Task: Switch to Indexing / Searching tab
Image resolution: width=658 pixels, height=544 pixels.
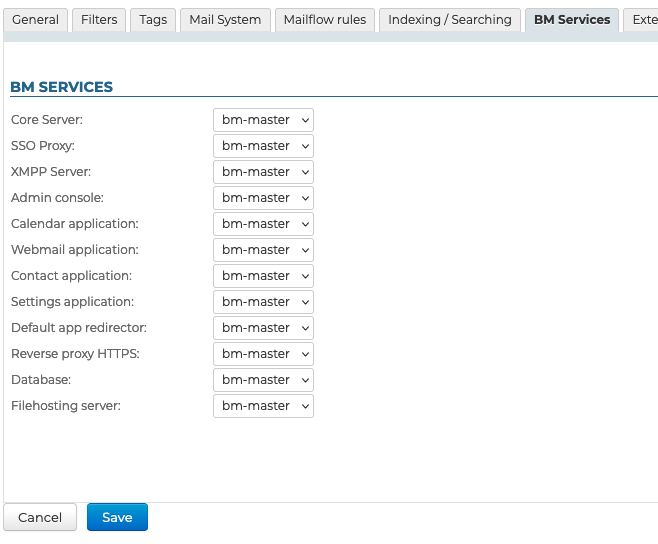Action: pyautogui.click(x=449, y=20)
